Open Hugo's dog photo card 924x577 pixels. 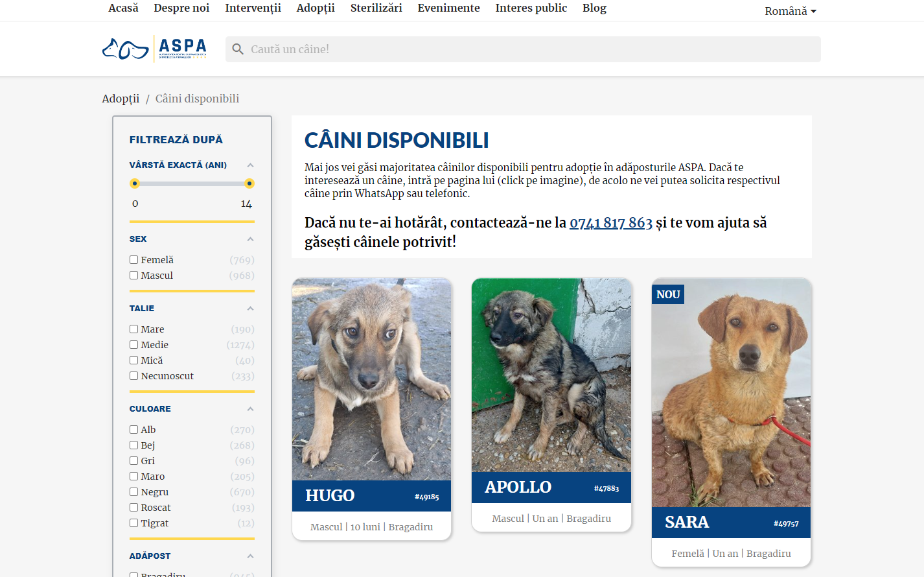click(x=372, y=379)
